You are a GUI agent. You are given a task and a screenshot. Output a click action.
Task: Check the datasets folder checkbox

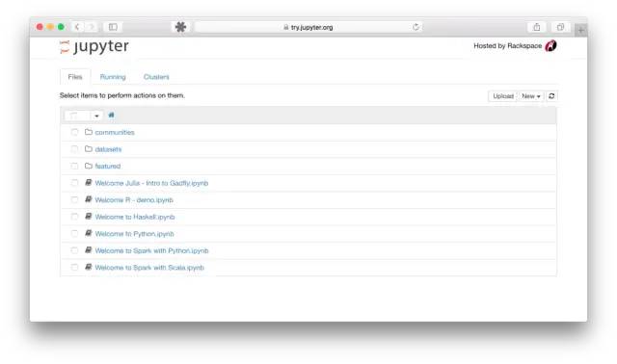point(74,149)
